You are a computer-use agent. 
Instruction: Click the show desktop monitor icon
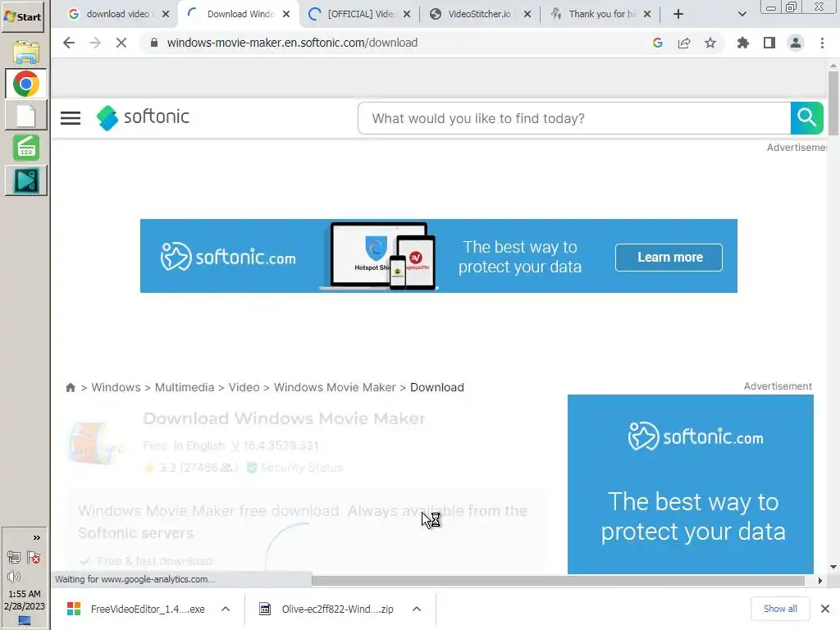(25, 620)
